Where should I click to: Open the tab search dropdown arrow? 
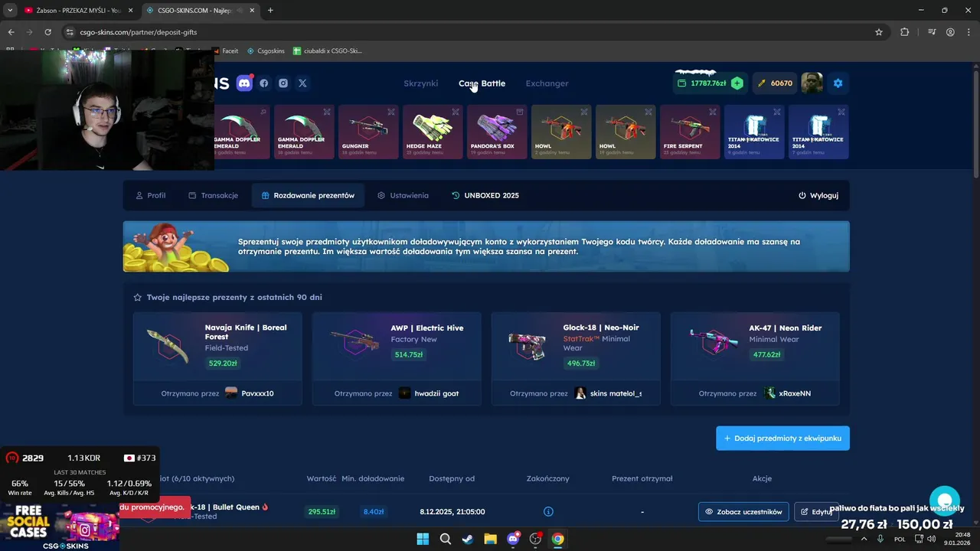pos(10,10)
